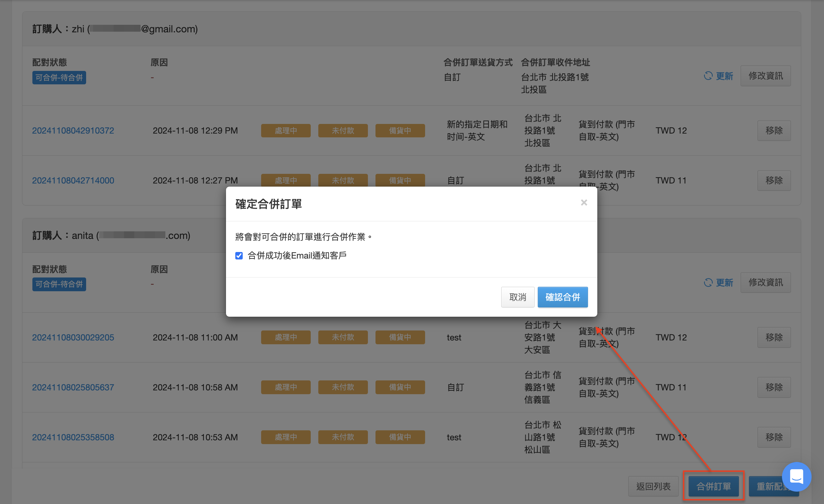Click date 2024-11-08 11:00 AM

coord(195,337)
